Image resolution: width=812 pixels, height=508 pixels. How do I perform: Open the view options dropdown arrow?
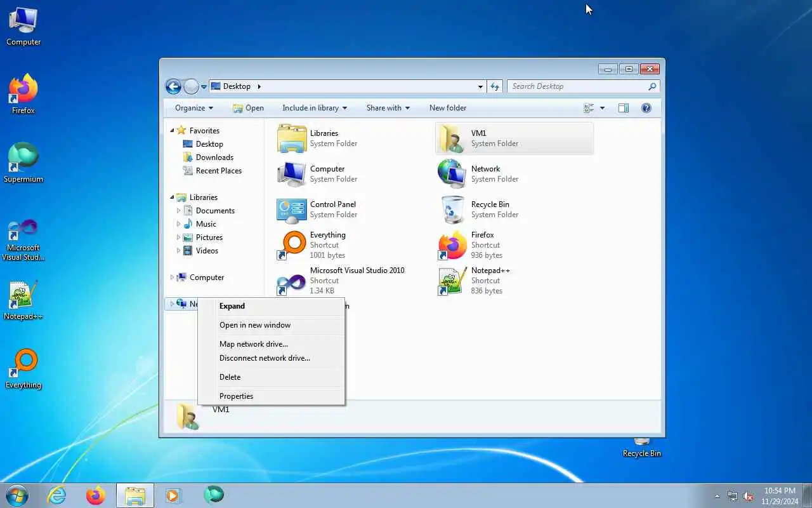(602, 108)
